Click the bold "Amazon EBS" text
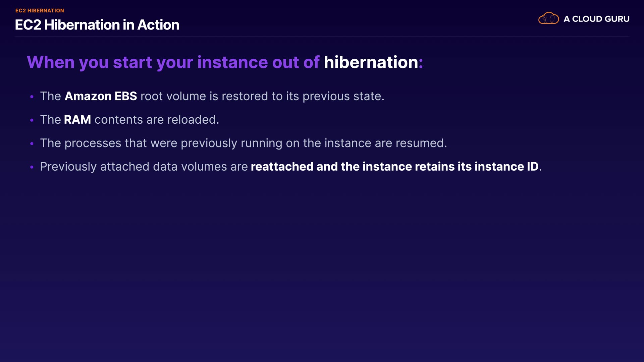 [101, 96]
